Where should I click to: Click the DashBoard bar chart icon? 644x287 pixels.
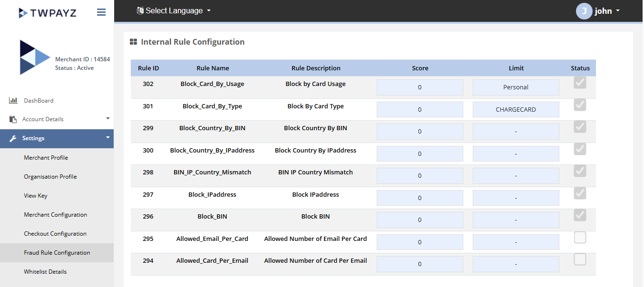click(13, 101)
